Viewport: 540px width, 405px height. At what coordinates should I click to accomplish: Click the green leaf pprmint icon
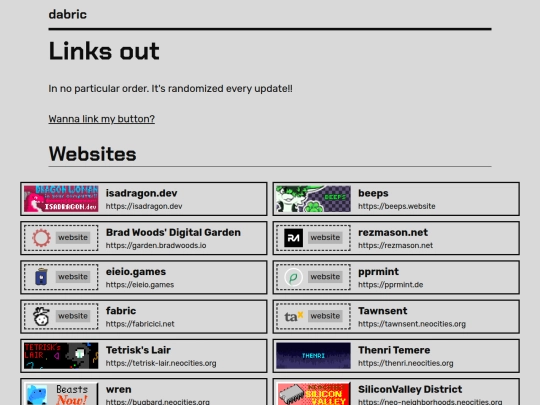[x=293, y=277]
